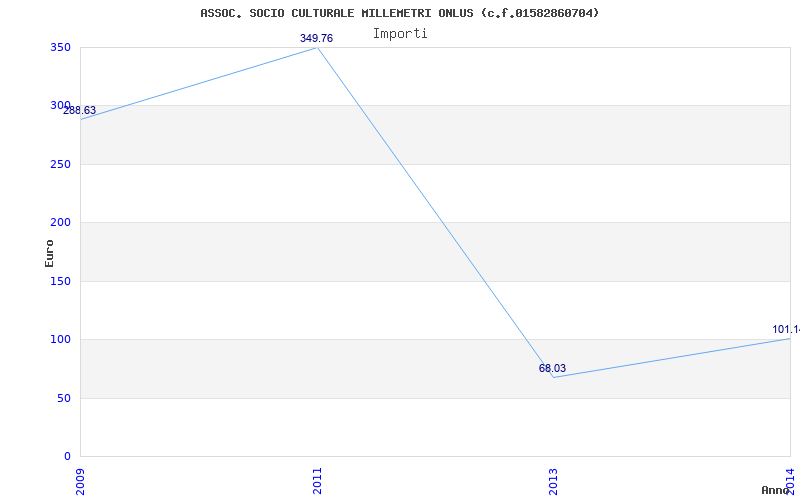Click the 300 y-axis tick label
This screenshot has width=800, height=500.
[x=60, y=106]
